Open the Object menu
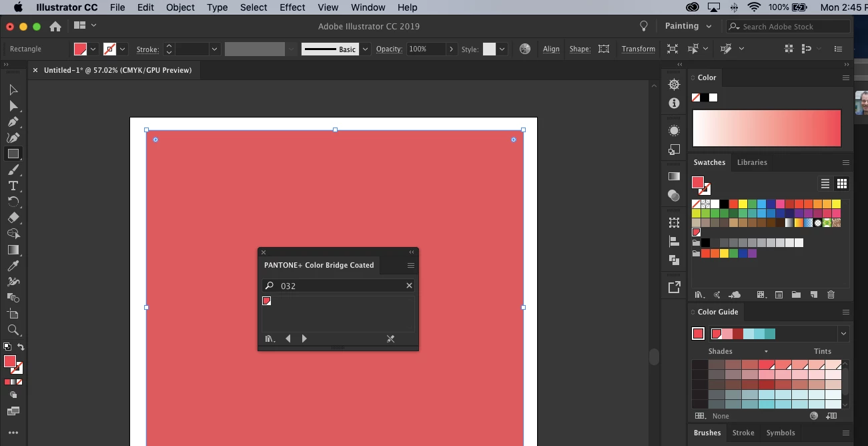The height and width of the screenshot is (446, 868). coord(180,7)
